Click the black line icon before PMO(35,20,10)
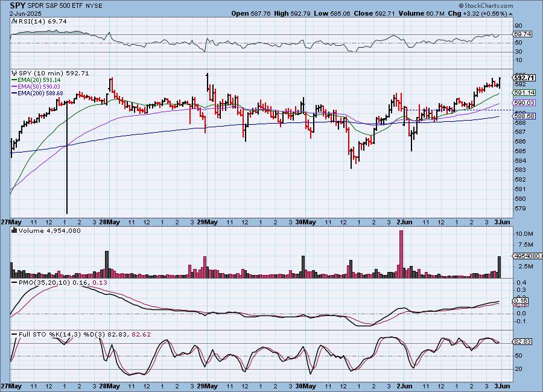 click(x=14, y=283)
